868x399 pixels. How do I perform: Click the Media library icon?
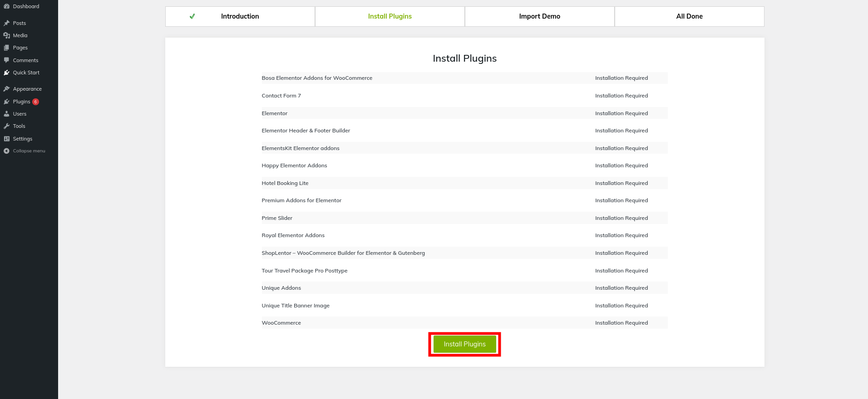point(6,35)
